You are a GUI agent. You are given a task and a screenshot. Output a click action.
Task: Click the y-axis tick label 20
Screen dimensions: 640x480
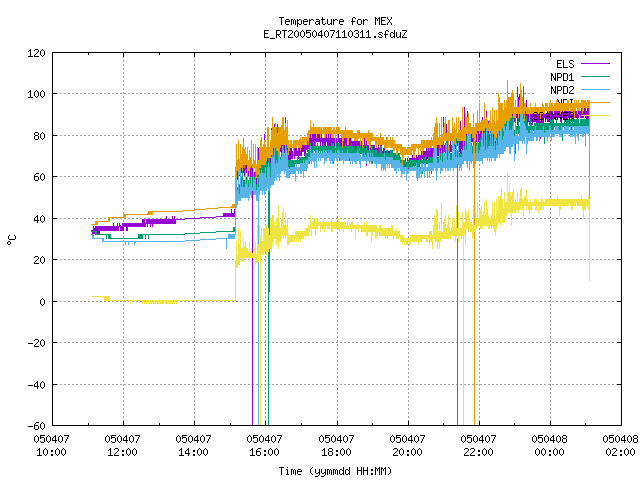pos(39,260)
